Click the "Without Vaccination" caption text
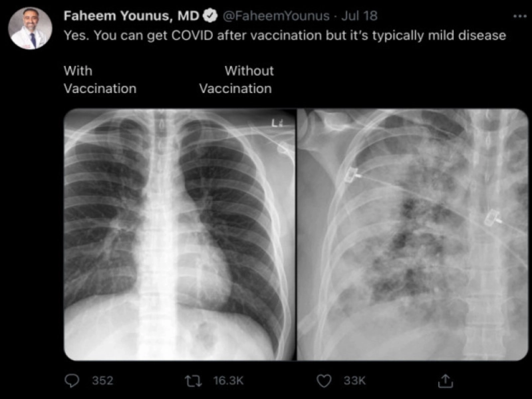The width and height of the screenshot is (532, 399). 236,80
